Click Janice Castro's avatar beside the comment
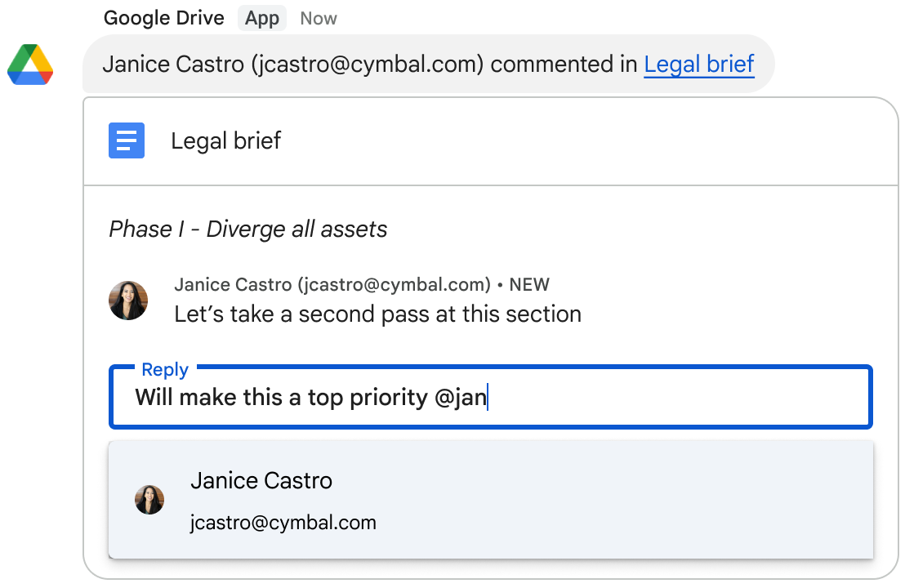Image resolution: width=905 pixels, height=588 pixels. coord(128,301)
